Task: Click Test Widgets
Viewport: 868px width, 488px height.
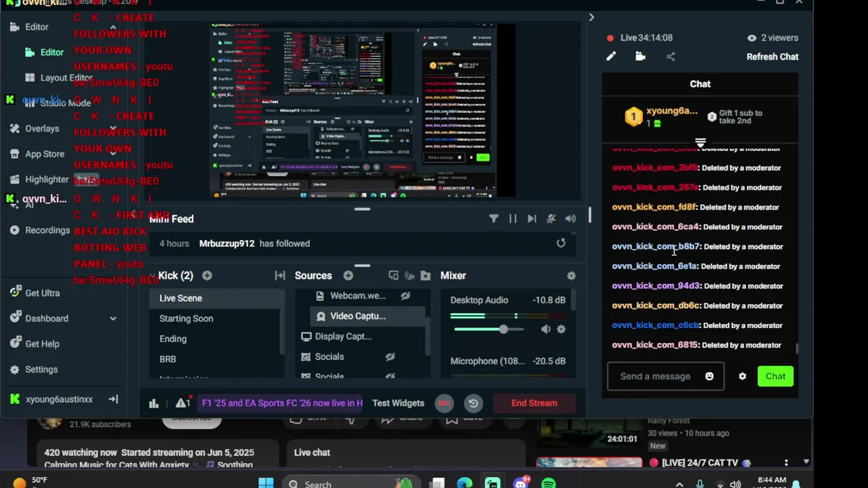Action: coord(398,403)
